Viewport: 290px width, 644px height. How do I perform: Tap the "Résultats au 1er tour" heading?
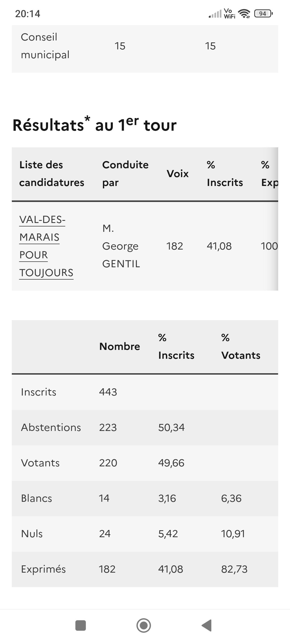tap(95, 125)
